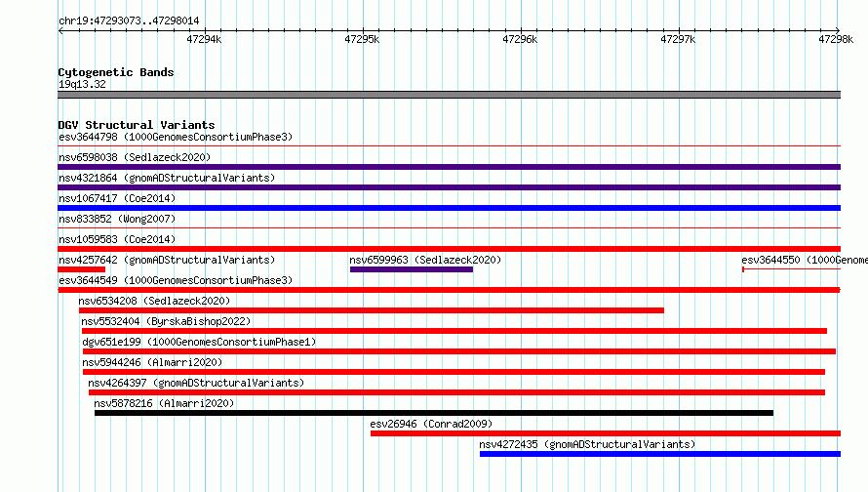868x492 pixels.
Task: Click the blue nsv1067417 variant bar
Action: point(449,208)
